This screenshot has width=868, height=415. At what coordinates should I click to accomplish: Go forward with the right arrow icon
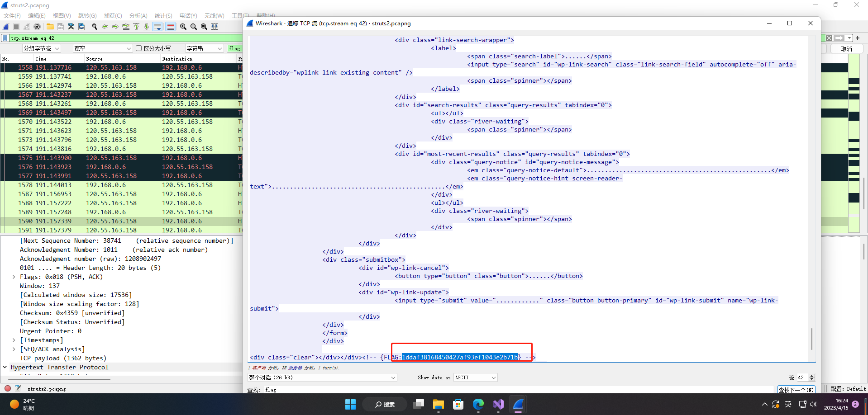click(x=115, y=27)
